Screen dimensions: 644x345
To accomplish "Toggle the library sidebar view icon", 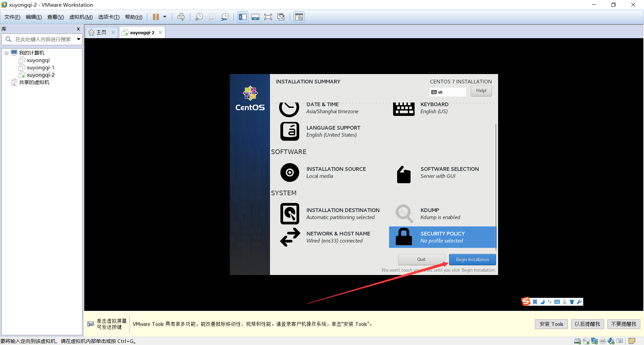I will pos(243,17).
